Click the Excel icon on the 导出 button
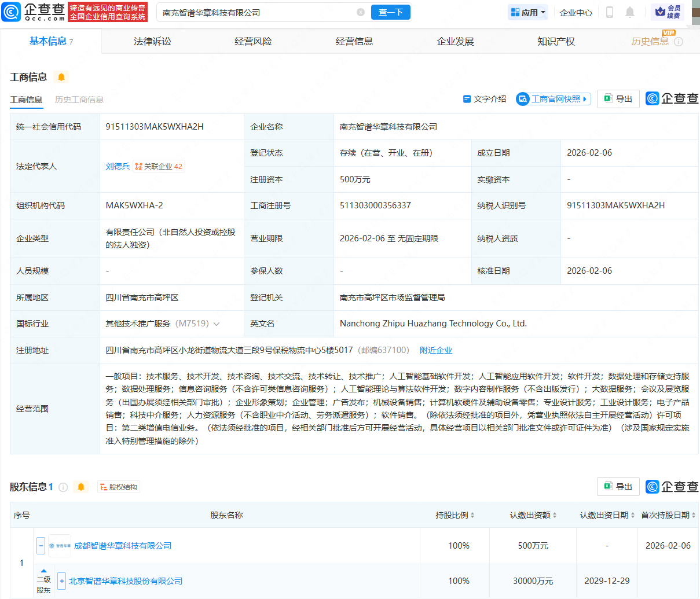The width and height of the screenshot is (700, 599). click(609, 98)
